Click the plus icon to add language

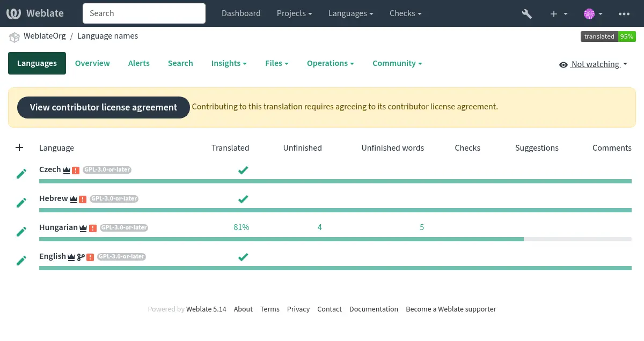point(19,147)
